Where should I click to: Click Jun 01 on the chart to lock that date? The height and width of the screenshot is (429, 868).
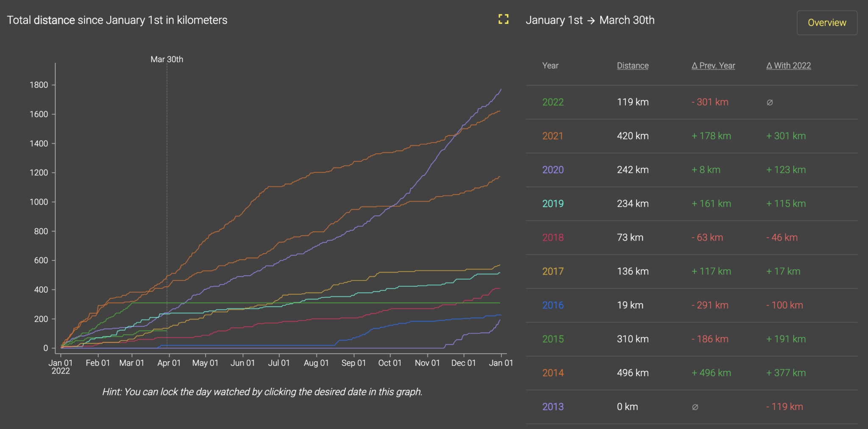(242, 212)
